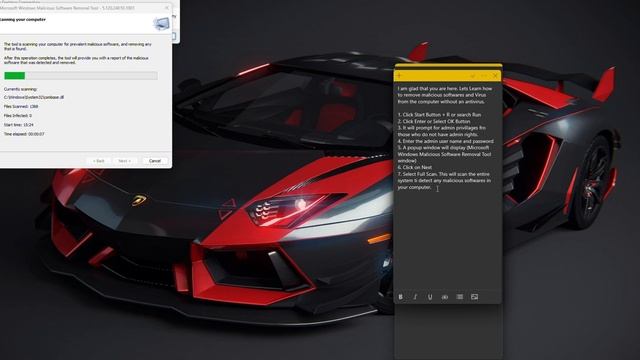Click the 'Files Scanned' count text

(21, 107)
